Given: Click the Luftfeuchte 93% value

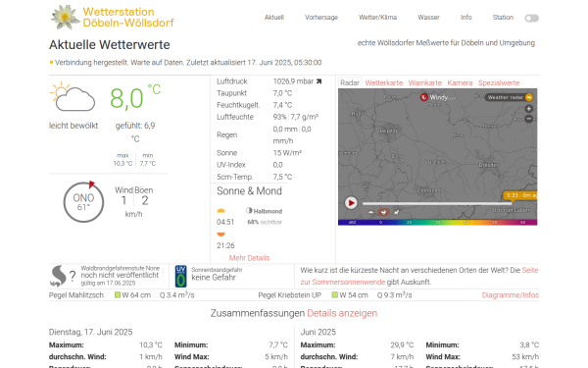Looking at the screenshot, I should tap(279, 117).
